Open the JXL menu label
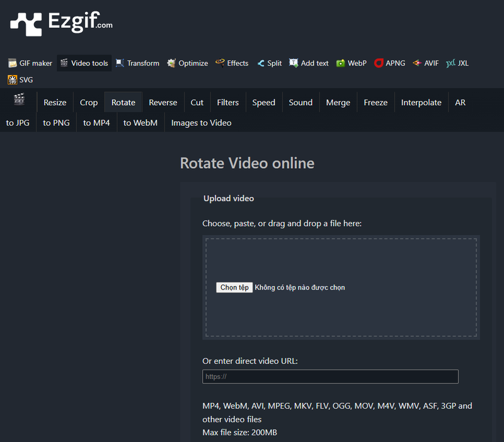Image resolution: width=504 pixels, height=442 pixels. click(463, 64)
